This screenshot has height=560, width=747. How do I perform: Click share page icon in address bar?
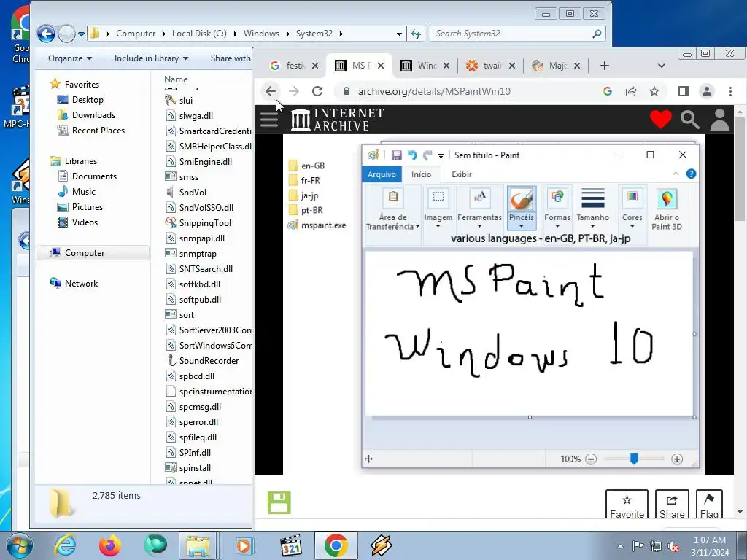[x=631, y=91]
